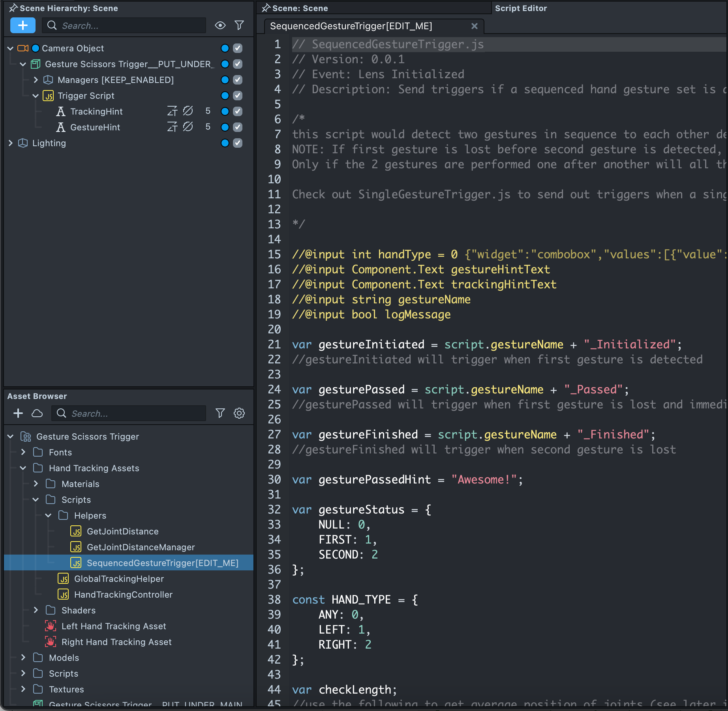
Task: Click the Asset Browser settings gear
Action: [x=239, y=413]
